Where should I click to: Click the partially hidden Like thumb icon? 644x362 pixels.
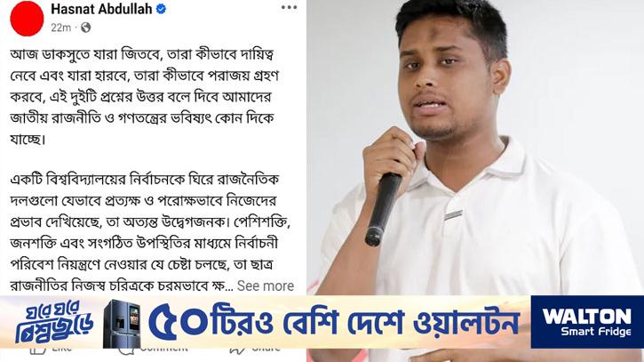click(x=37, y=350)
